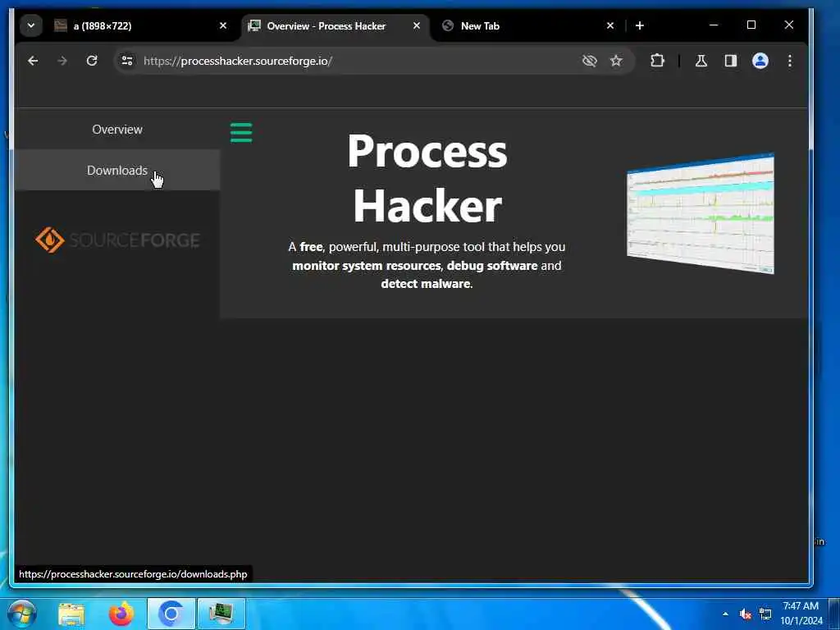The height and width of the screenshot is (630, 840).
Task: Go back with the browser back arrow
Action: 33,61
